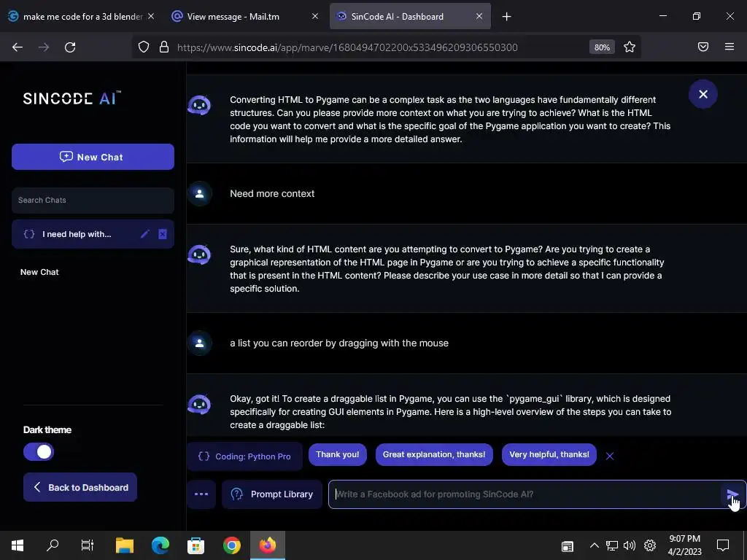Close the Mail.tm browser tab
This screenshot has width=747, height=560.
coord(315,16)
